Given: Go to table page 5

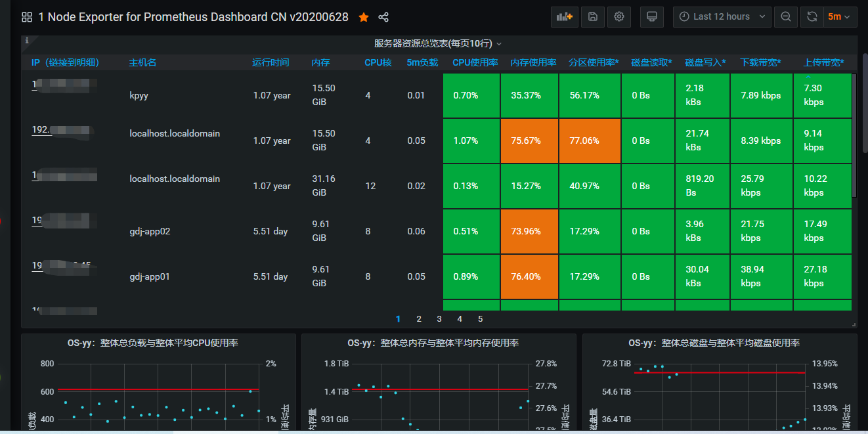Looking at the screenshot, I should pos(480,319).
